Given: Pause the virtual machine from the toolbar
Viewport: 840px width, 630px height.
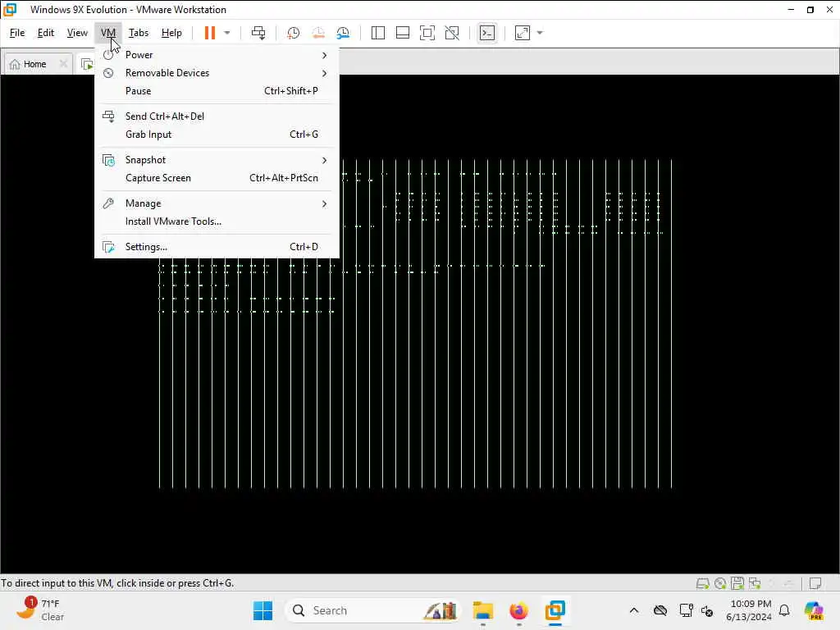Looking at the screenshot, I should 209,33.
